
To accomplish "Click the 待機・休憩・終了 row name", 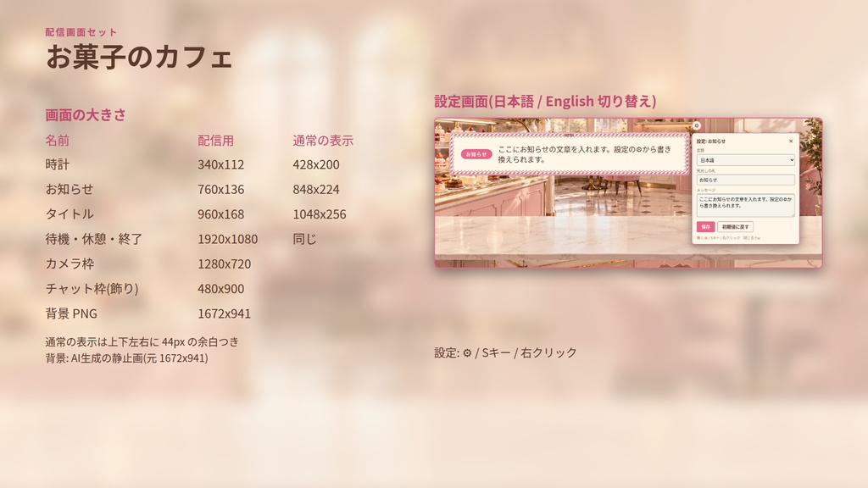I will pos(94,239).
